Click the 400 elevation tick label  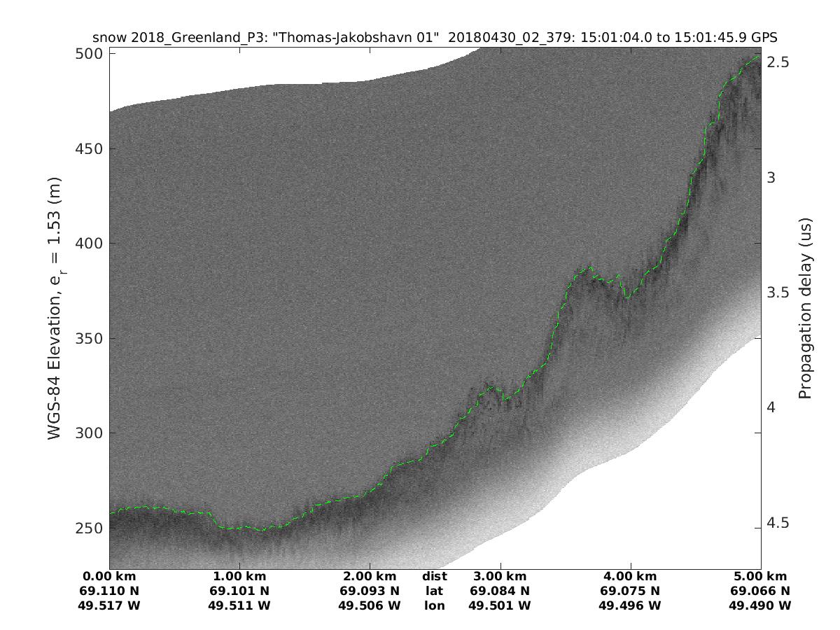coord(89,244)
